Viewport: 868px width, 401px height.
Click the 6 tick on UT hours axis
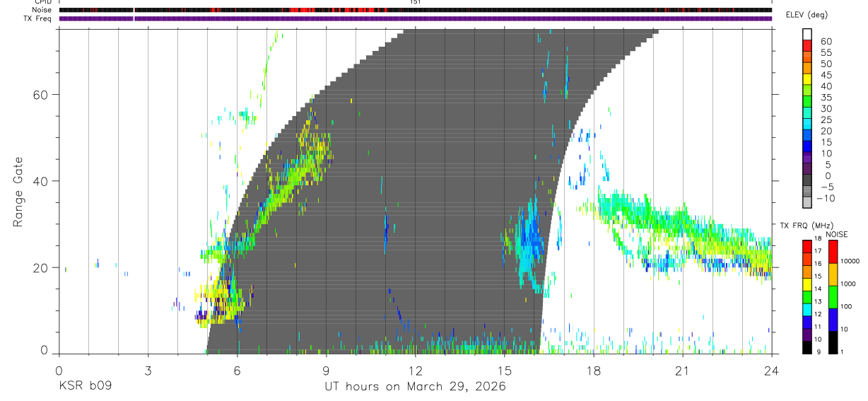(237, 371)
